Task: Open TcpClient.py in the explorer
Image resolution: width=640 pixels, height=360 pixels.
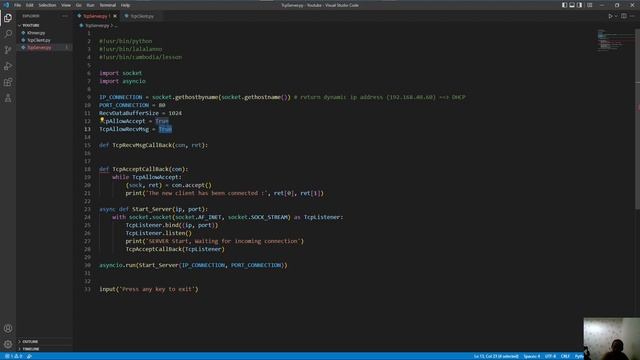Action: (39, 40)
